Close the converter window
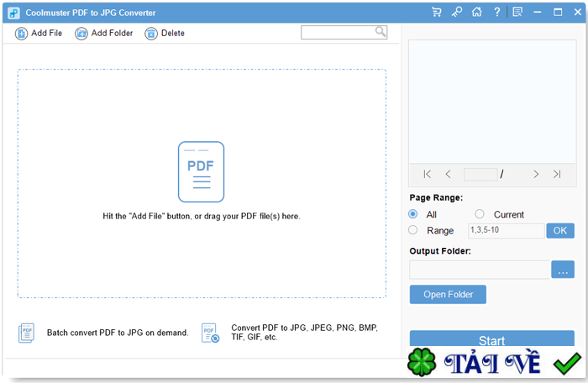This screenshot has height=383, width=588. tap(578, 13)
